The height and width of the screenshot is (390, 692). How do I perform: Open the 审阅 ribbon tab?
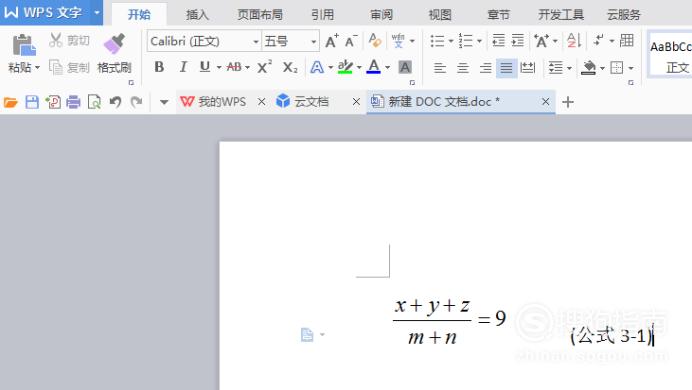[x=381, y=15]
